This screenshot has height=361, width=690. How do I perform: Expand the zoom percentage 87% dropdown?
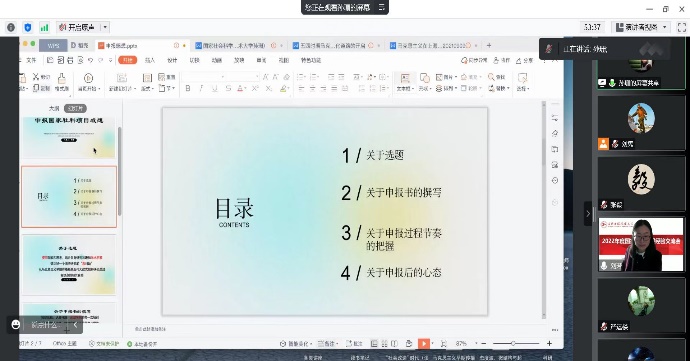coord(476,343)
